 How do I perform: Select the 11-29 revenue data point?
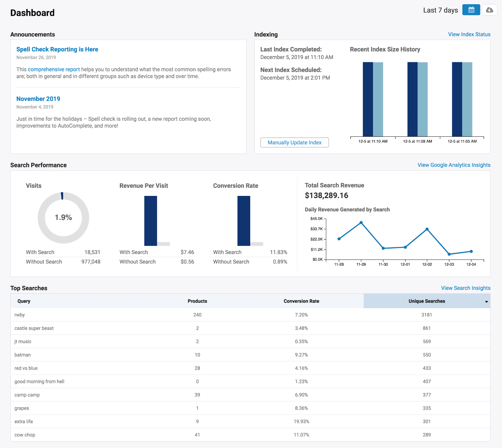[x=361, y=223]
